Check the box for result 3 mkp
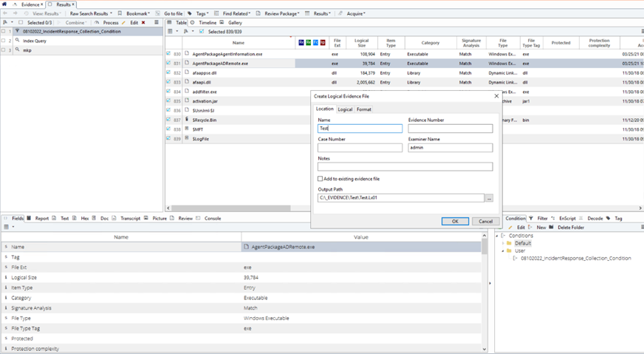The image size is (644, 354). (x=3, y=50)
